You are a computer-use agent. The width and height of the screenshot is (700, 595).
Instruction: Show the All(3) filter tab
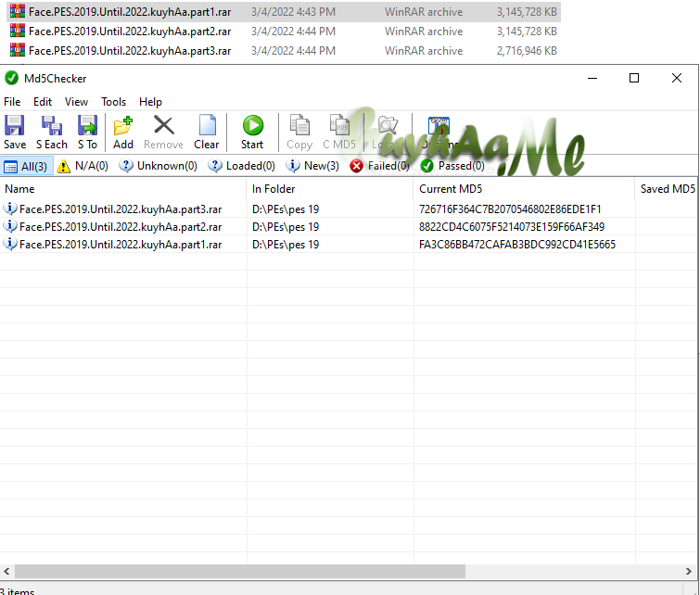(x=27, y=166)
